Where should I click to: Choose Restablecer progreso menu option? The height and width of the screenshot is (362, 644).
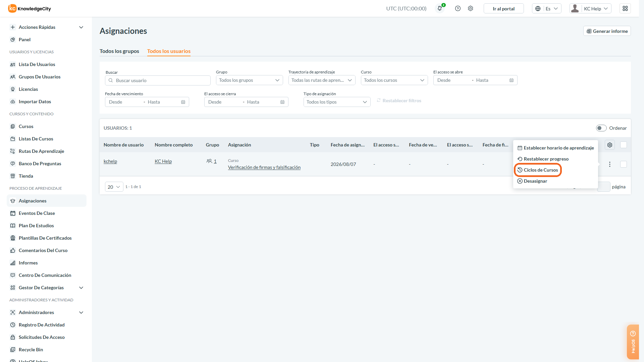[543, 159]
